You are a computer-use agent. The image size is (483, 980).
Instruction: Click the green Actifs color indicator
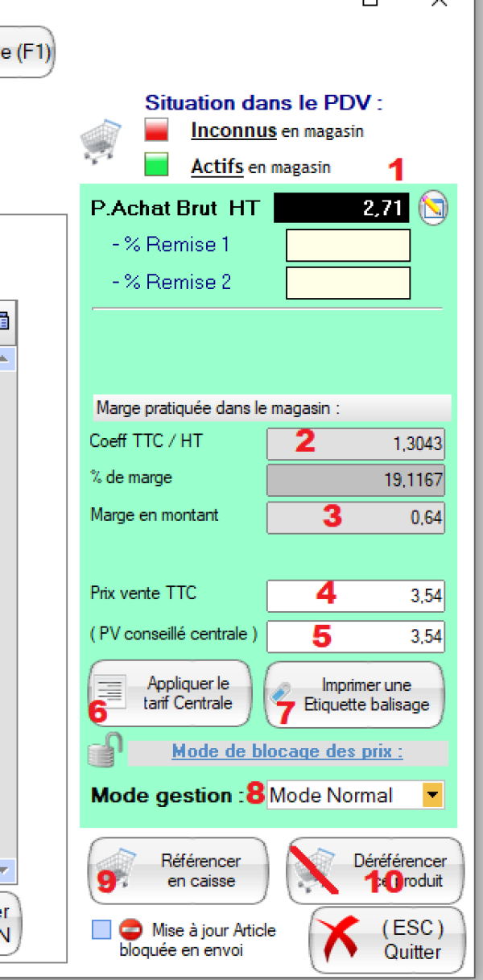(156, 166)
